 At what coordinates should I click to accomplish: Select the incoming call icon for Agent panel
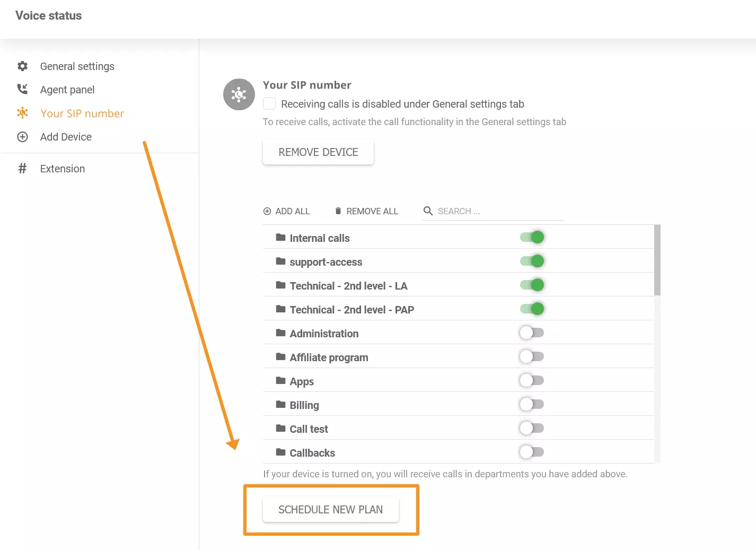22,89
